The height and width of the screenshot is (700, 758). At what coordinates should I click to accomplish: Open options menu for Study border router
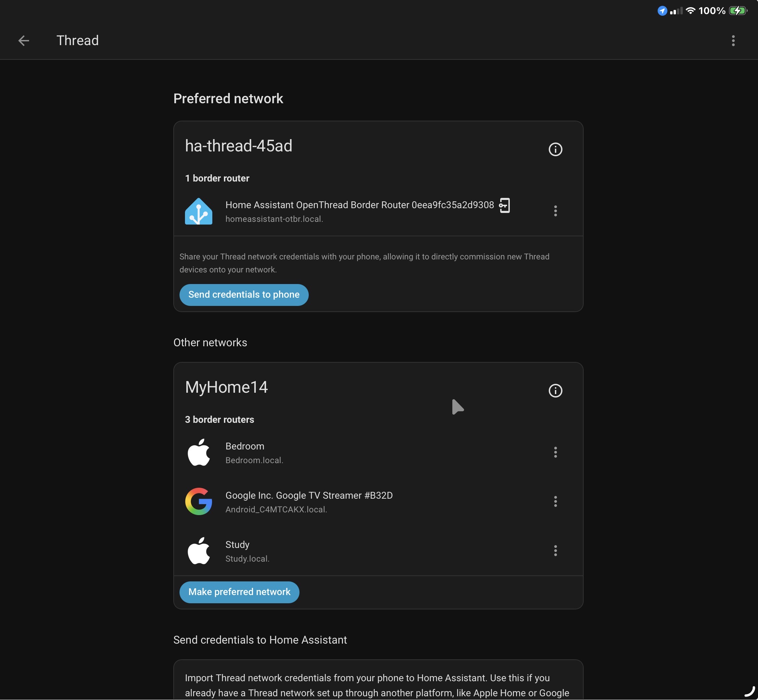point(555,551)
